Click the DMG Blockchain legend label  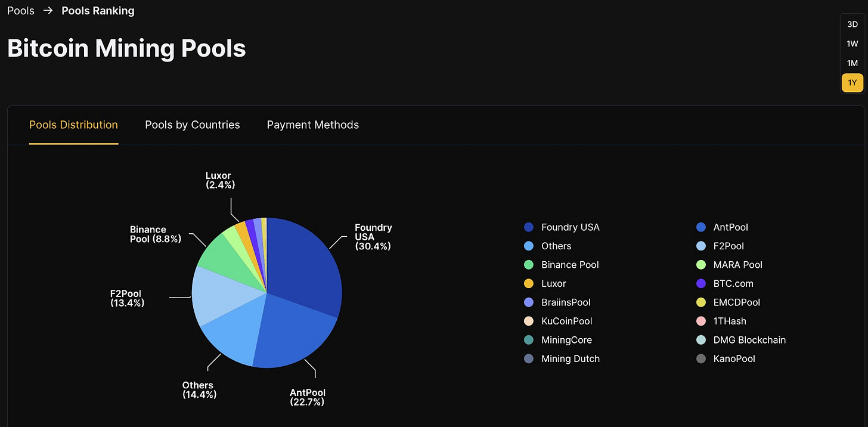750,340
